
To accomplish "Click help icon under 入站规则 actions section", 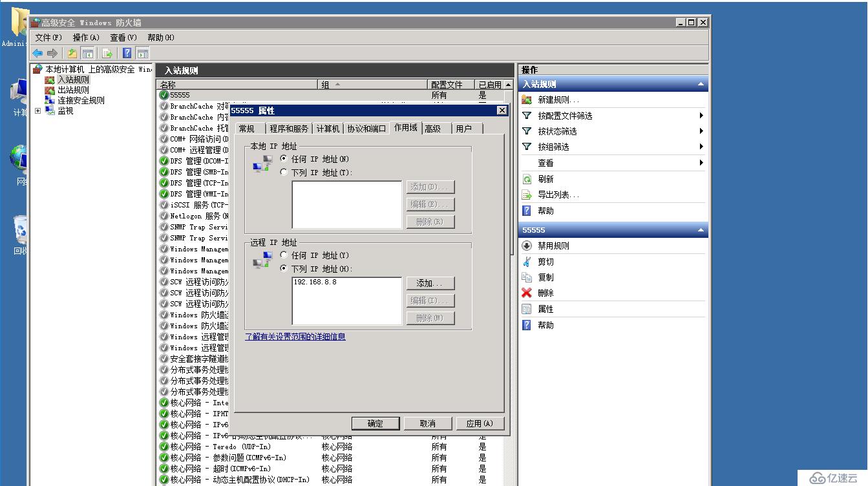I will (527, 211).
